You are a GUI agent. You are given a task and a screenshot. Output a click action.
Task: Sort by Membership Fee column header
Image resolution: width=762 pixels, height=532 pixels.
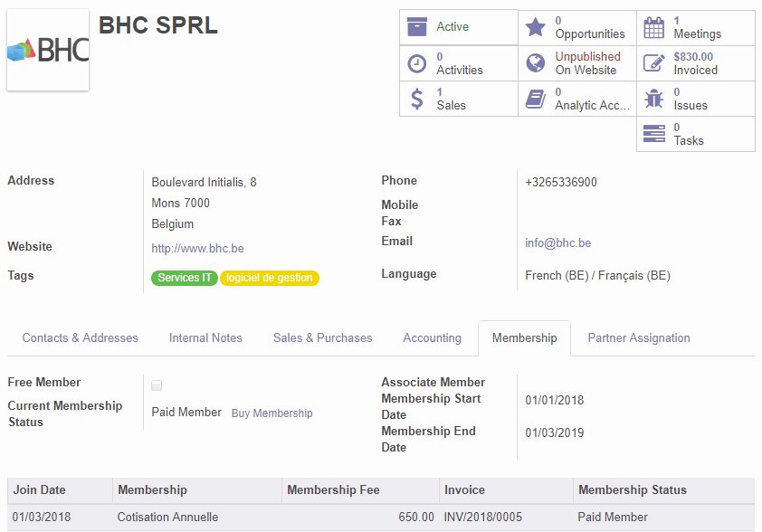click(x=333, y=489)
